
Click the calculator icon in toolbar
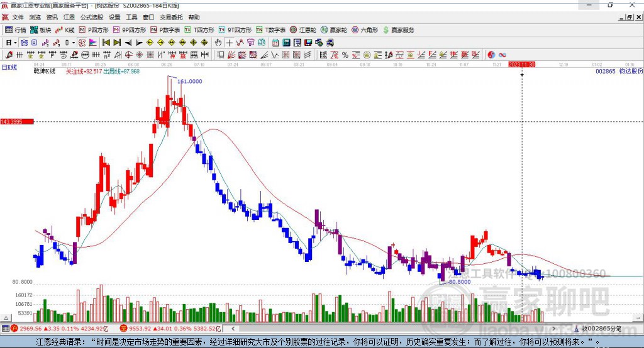(287, 43)
